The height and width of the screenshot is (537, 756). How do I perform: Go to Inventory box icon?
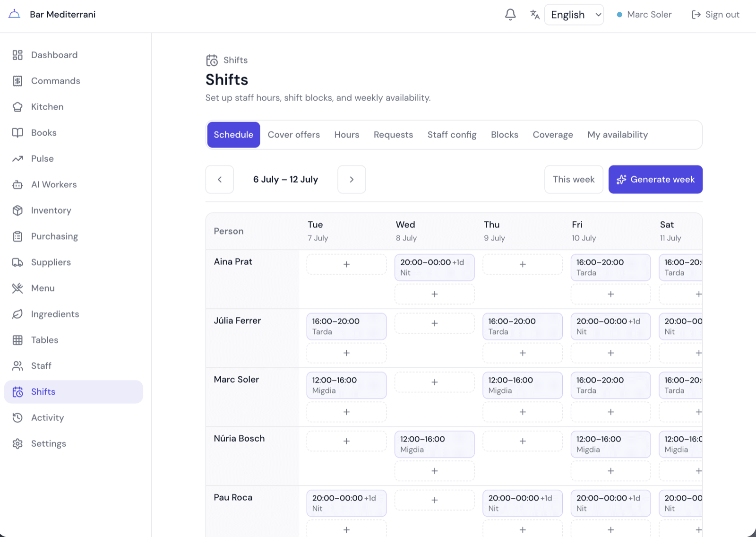[x=17, y=210]
